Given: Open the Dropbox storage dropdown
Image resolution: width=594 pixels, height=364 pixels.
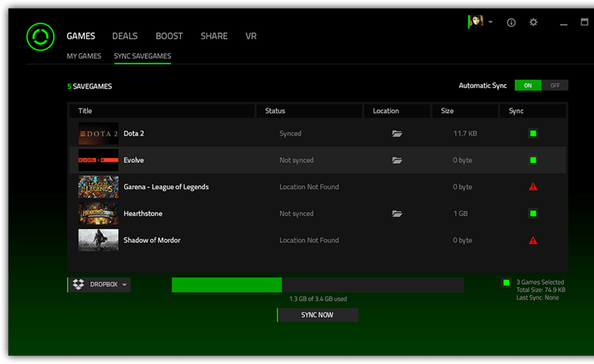Looking at the screenshot, I should point(124,284).
